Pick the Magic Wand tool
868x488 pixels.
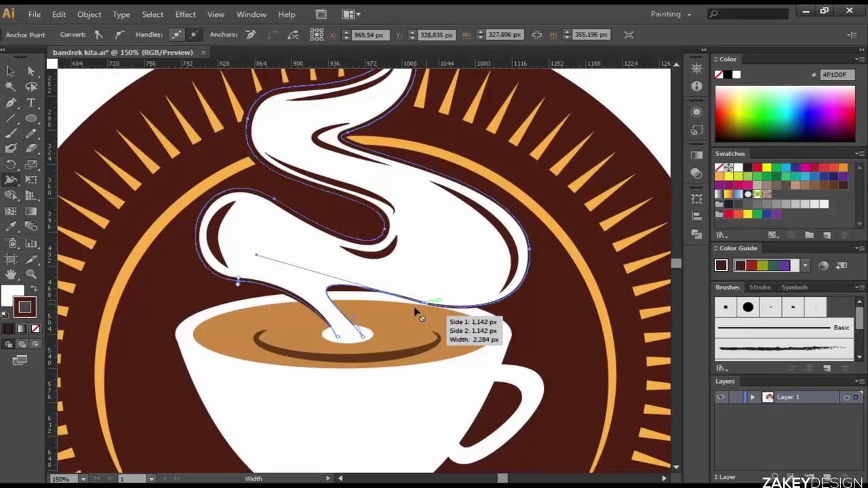point(11,87)
